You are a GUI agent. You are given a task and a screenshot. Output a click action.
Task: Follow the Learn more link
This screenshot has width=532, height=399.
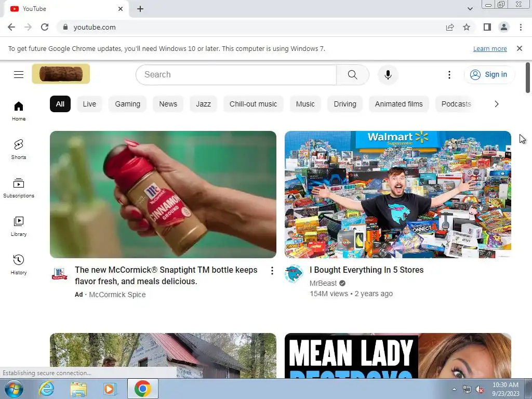point(490,49)
